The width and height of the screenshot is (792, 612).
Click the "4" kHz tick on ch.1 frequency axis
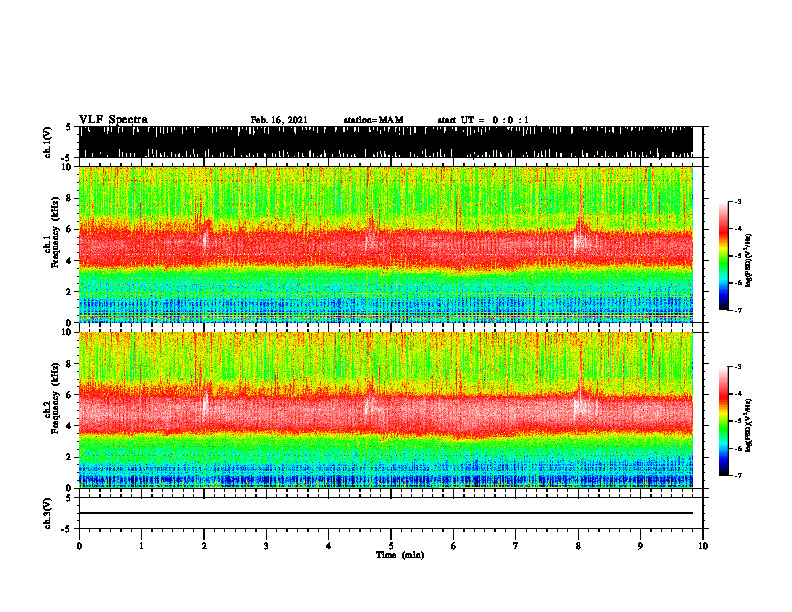[x=69, y=261]
